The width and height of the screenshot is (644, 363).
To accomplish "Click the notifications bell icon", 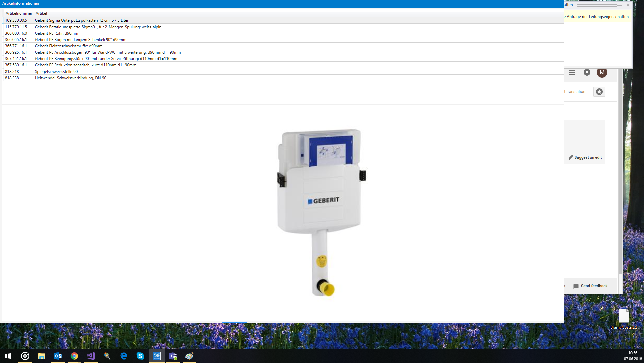I will (587, 72).
